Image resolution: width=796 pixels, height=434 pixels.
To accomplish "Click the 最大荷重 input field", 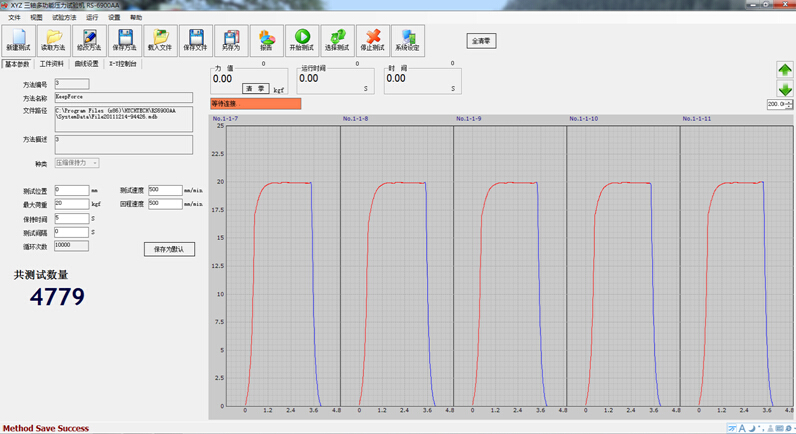I will point(72,204).
